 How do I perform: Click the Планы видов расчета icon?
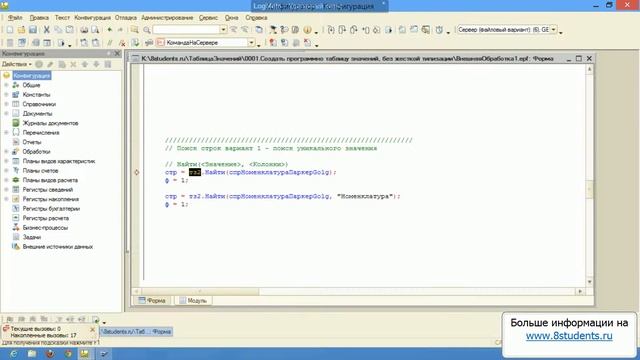(x=16, y=180)
